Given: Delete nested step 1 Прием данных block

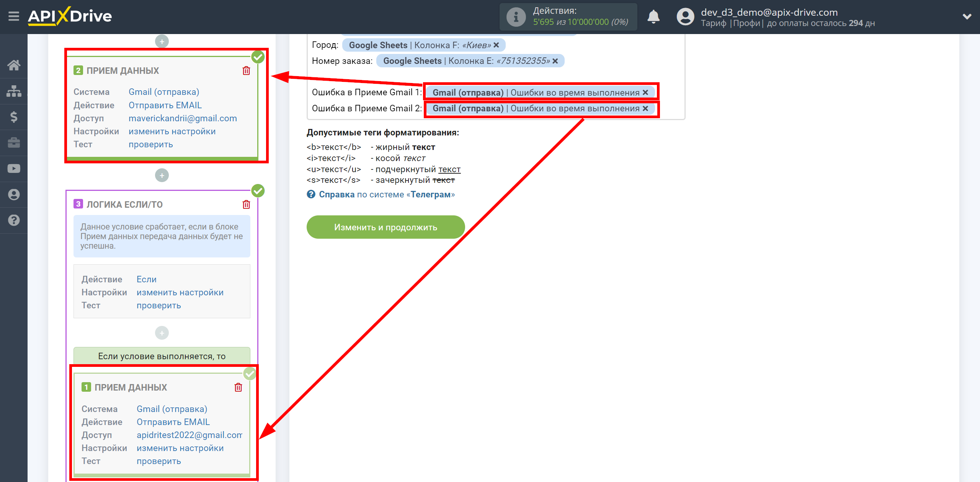Looking at the screenshot, I should (x=238, y=388).
